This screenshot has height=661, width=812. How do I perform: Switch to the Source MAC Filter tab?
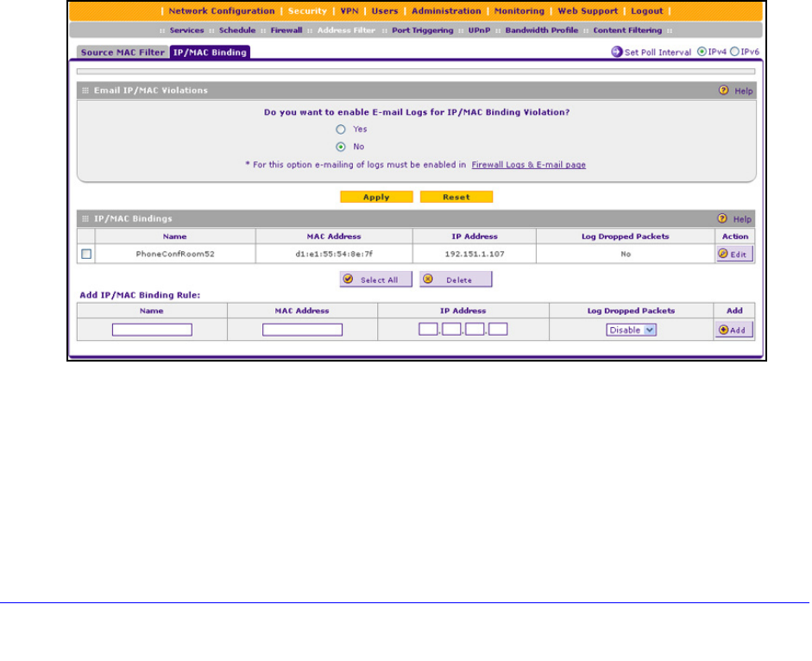point(123,53)
